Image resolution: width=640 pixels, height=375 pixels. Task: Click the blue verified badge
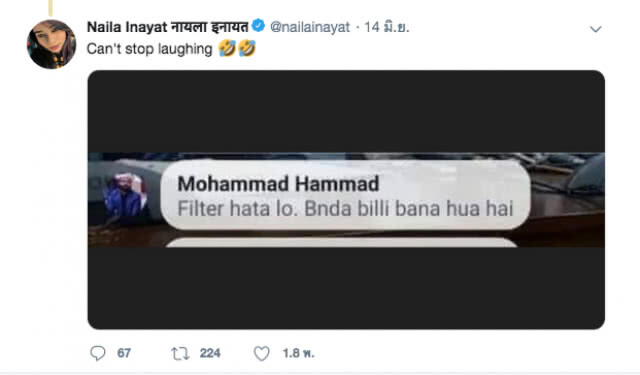pyautogui.click(x=258, y=26)
